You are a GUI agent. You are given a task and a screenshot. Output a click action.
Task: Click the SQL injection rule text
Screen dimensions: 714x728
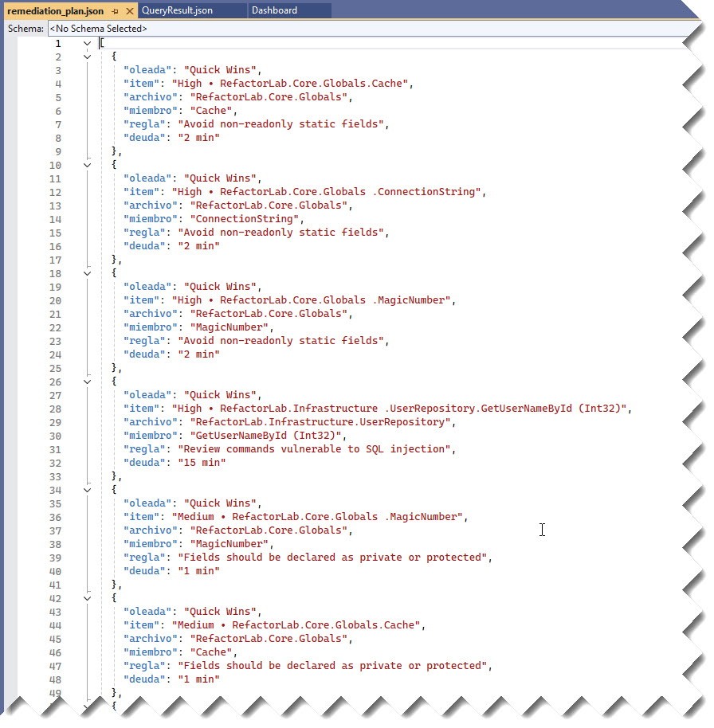point(315,449)
